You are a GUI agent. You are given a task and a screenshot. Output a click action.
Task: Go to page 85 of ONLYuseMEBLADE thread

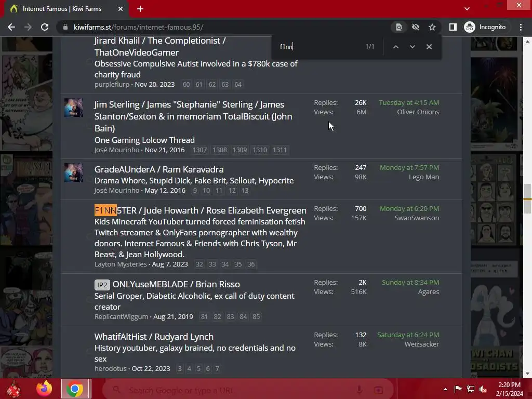[256, 317]
